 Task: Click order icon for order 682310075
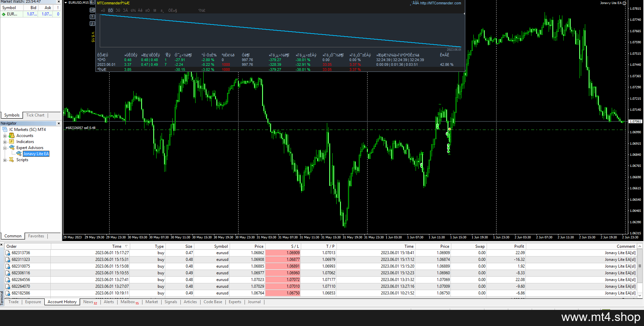coord(8,266)
